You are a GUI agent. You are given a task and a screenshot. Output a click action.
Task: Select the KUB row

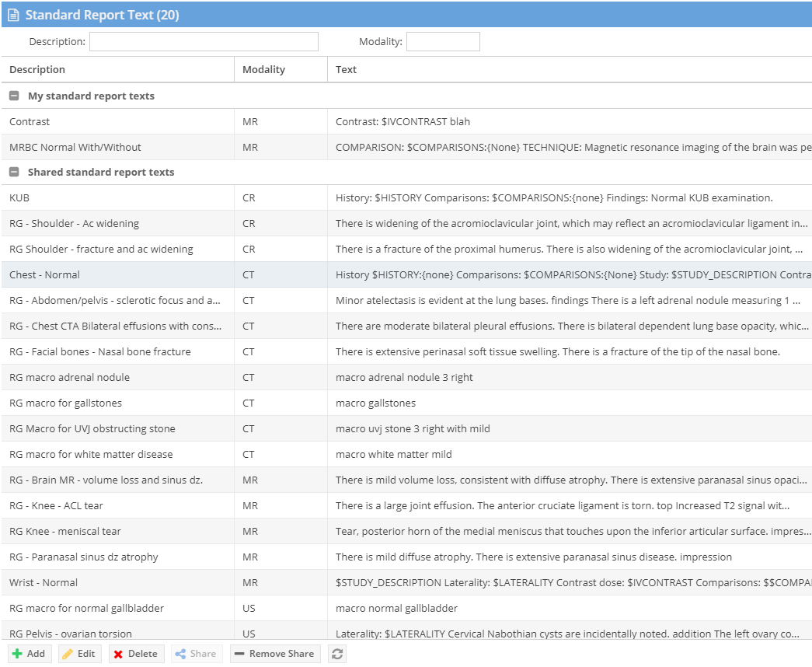406,198
